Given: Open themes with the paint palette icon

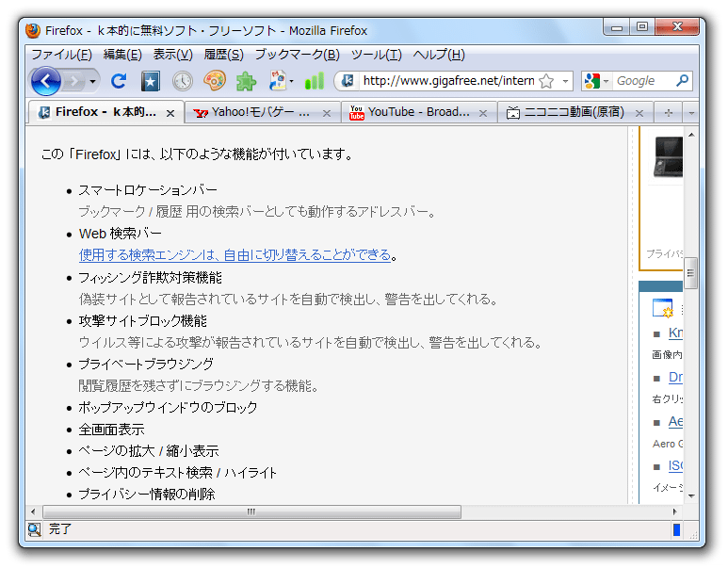Looking at the screenshot, I should [x=215, y=81].
